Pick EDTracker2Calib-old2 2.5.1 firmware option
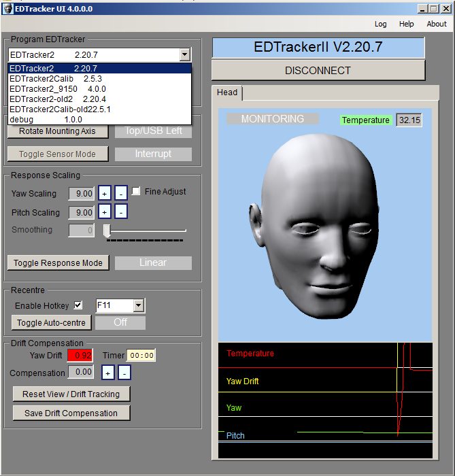This screenshot has height=476, width=455. pyautogui.click(x=99, y=109)
